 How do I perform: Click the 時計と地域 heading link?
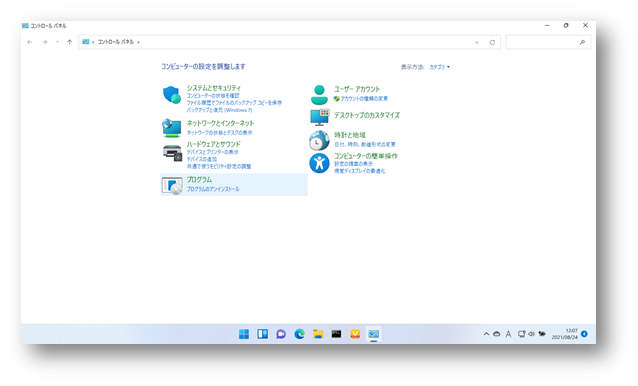350,135
